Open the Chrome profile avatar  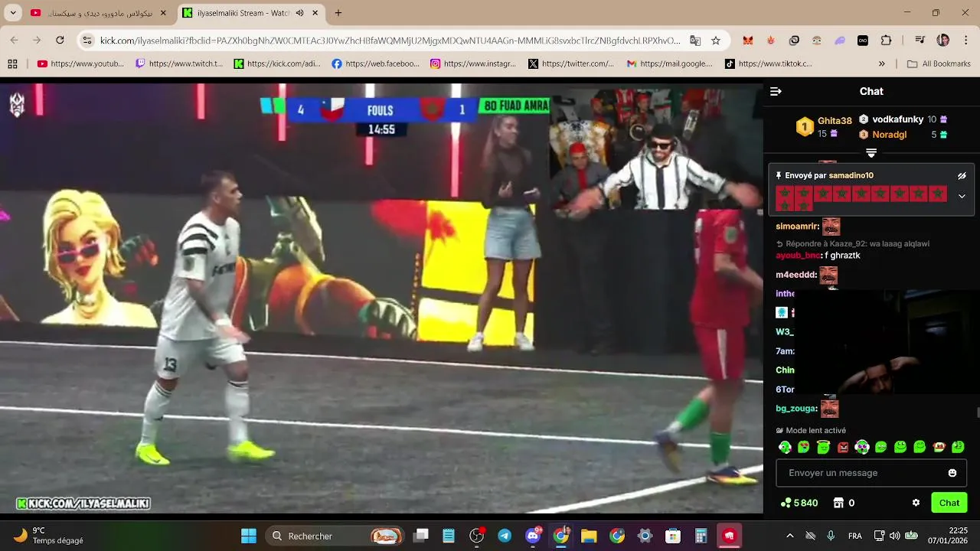[943, 41]
